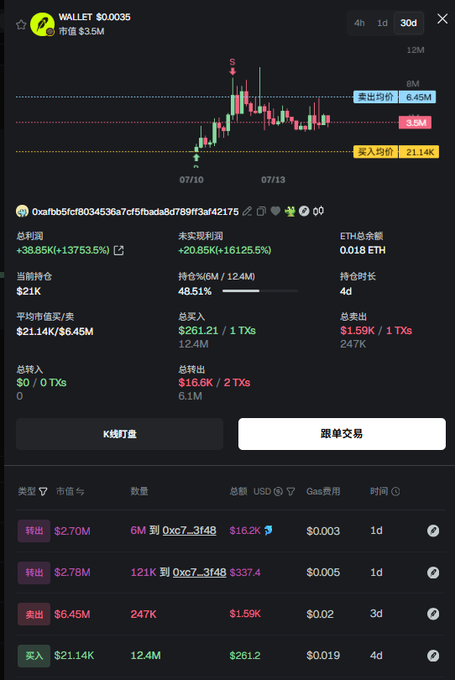Viewport: 455px width, 680px height.
Task: Click blue dolphin icon beside $16.2K
Action: [x=268, y=530]
